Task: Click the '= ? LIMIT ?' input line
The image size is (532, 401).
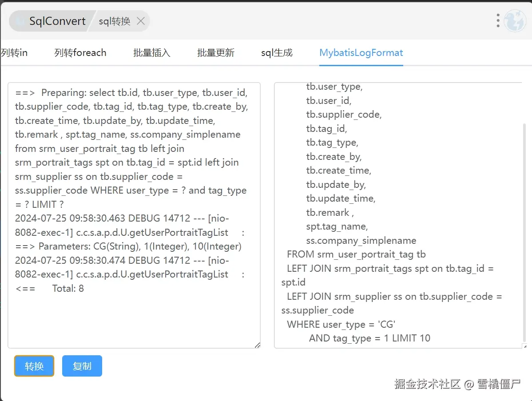Action: 40,204
